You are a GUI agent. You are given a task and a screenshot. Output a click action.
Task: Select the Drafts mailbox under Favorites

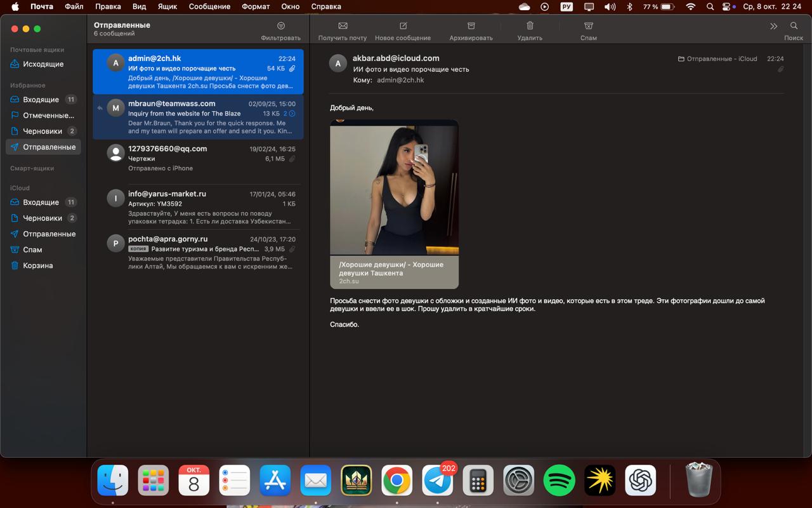click(x=43, y=131)
